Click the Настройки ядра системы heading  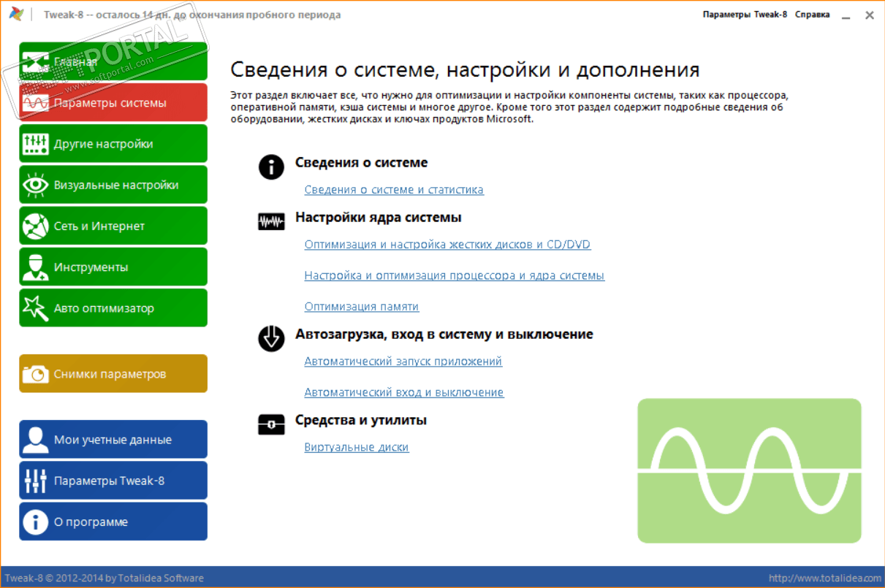coord(379,218)
